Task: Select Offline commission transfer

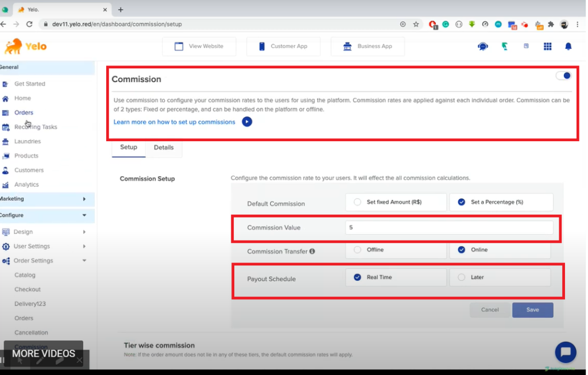Action: [x=396, y=250]
